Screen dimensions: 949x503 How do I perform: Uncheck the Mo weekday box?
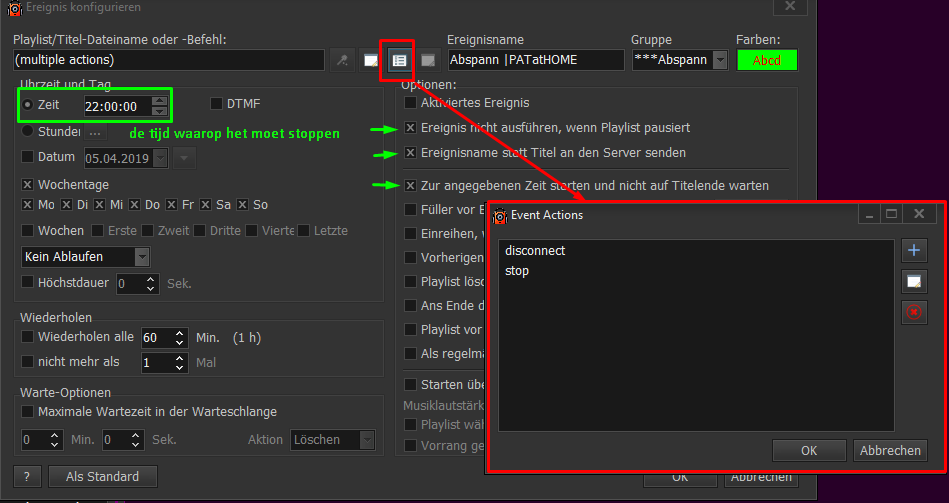click(x=27, y=205)
